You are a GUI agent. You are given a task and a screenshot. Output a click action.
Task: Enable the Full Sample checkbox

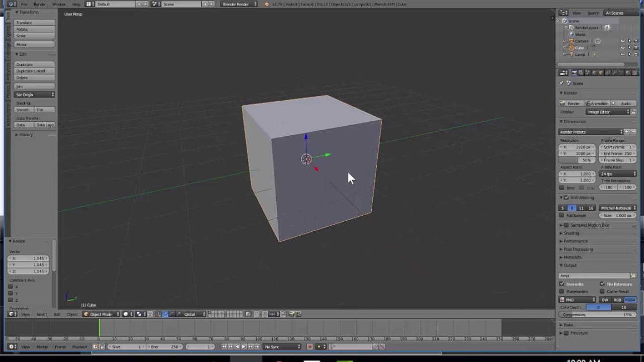coord(562,215)
